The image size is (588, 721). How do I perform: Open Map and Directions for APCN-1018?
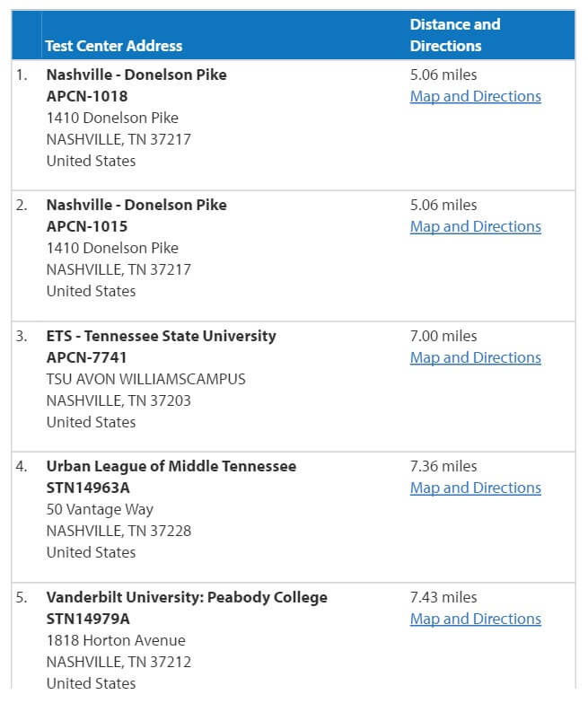pos(475,96)
